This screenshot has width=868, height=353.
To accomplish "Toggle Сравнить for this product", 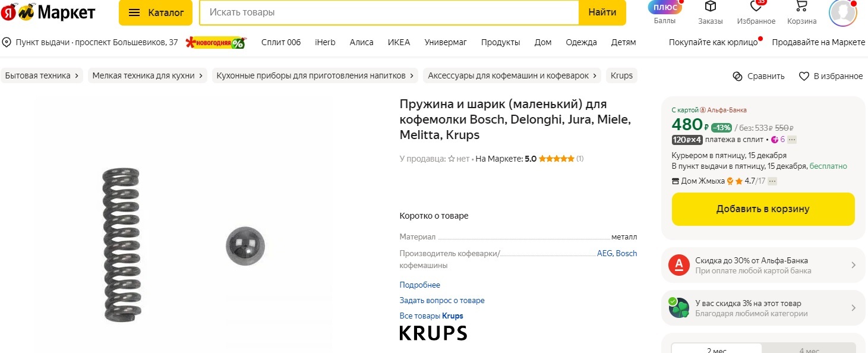I will point(759,76).
